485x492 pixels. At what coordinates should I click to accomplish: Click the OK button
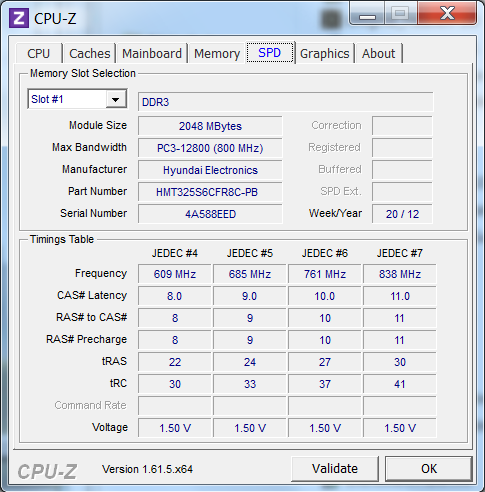(x=429, y=469)
